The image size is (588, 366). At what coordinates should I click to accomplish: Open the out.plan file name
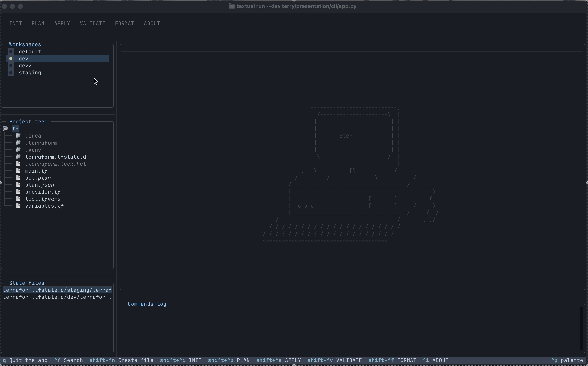[x=38, y=178]
